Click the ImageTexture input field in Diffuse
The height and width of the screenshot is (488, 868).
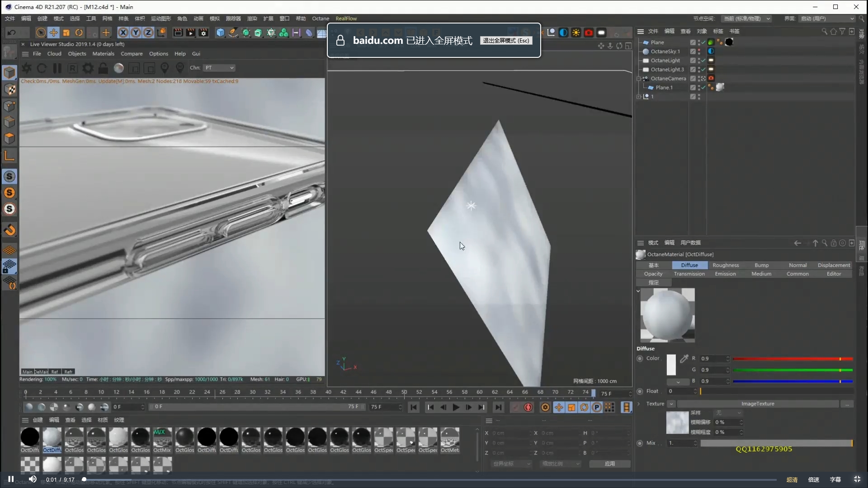[x=758, y=404]
